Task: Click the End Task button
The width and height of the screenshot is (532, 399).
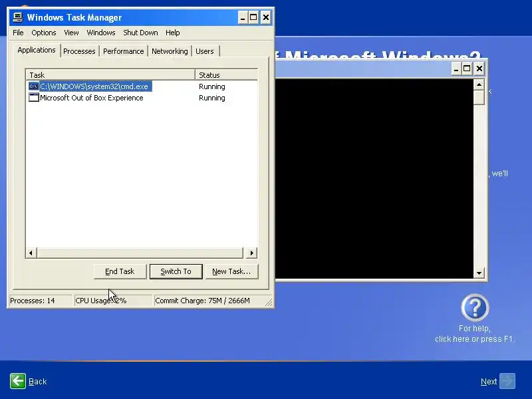Action: (x=120, y=271)
